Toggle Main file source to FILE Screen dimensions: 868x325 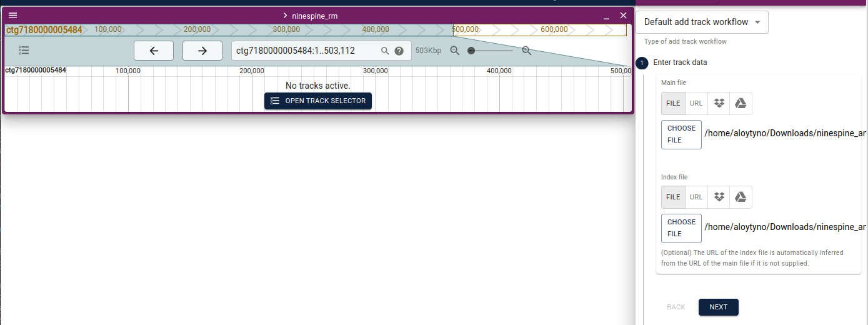click(x=673, y=103)
